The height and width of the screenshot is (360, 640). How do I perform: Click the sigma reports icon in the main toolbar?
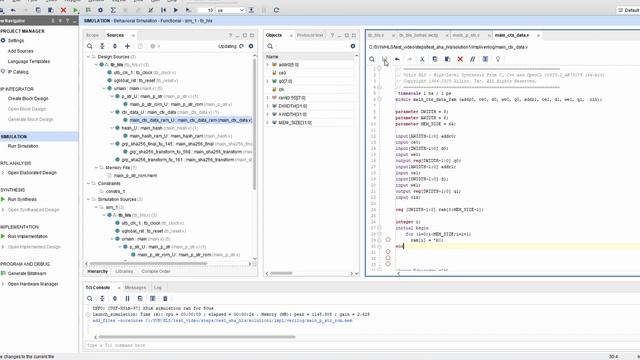point(113,10)
